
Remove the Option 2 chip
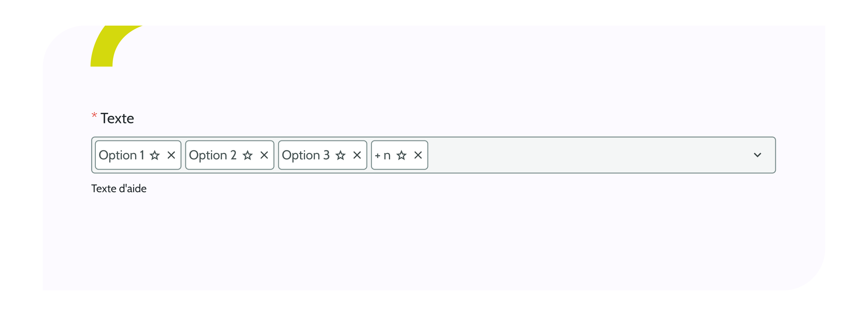click(264, 155)
